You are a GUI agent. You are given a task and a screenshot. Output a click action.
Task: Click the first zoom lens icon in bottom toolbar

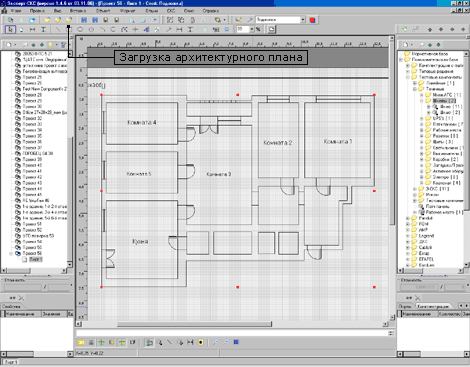(x=215, y=342)
